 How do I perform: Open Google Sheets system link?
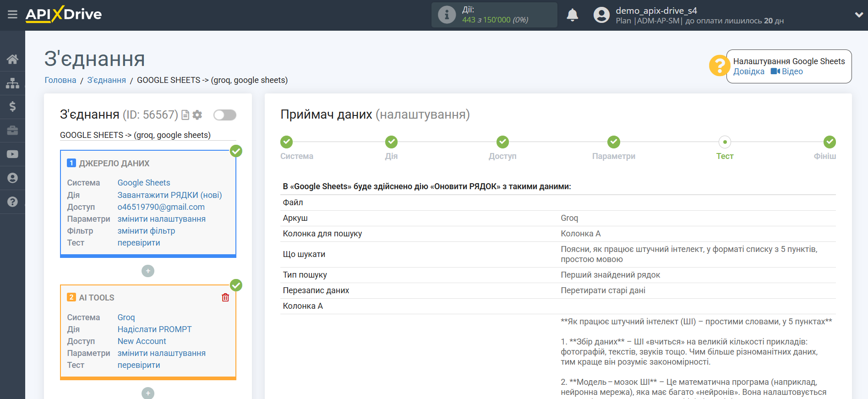144,183
